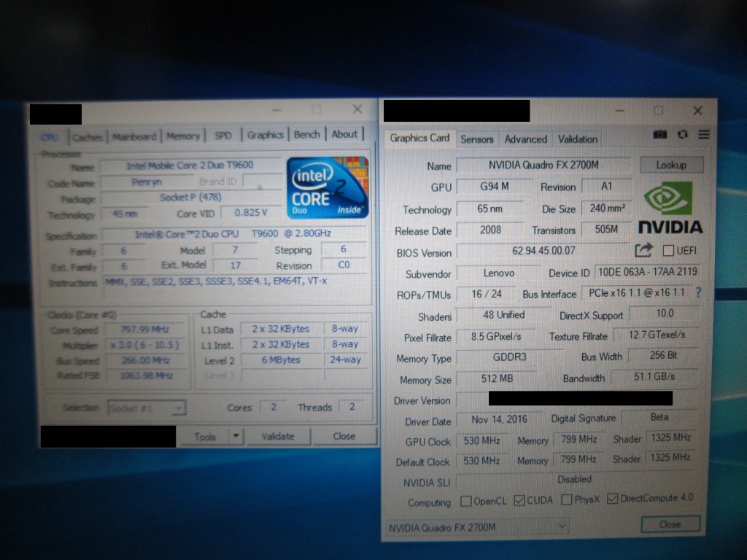Click the ROPs/TMUs value 16 / 24
The width and height of the screenshot is (747, 560).
487,295
